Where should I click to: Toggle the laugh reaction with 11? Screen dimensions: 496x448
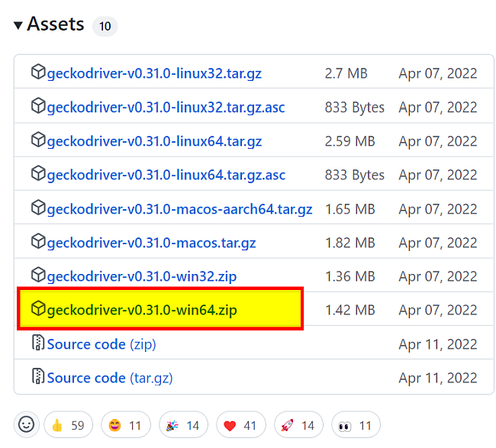(126, 424)
